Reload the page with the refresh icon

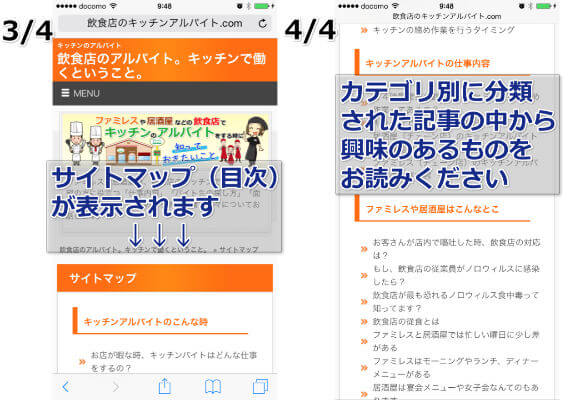262,24
